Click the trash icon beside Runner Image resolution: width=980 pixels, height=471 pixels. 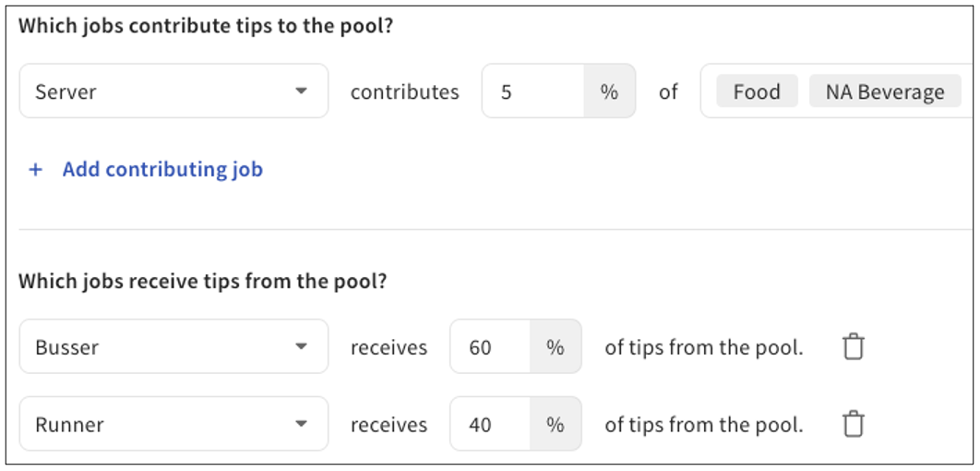(x=854, y=425)
